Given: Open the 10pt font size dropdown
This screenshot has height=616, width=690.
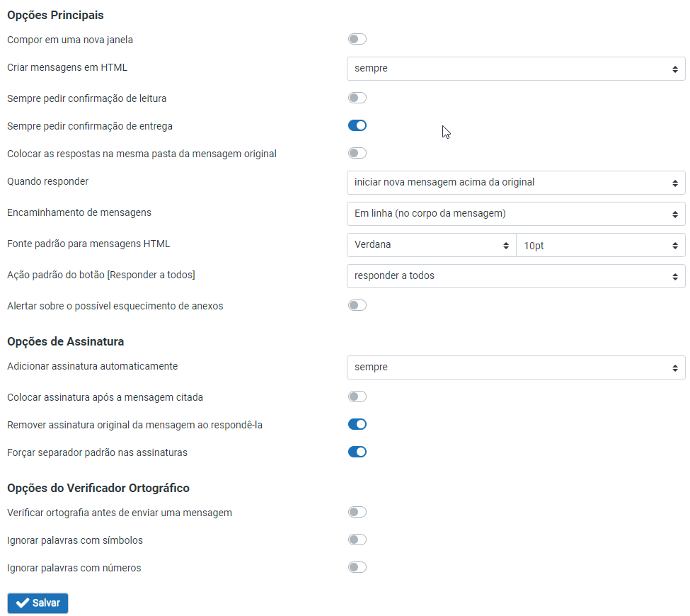Looking at the screenshot, I should (601, 245).
